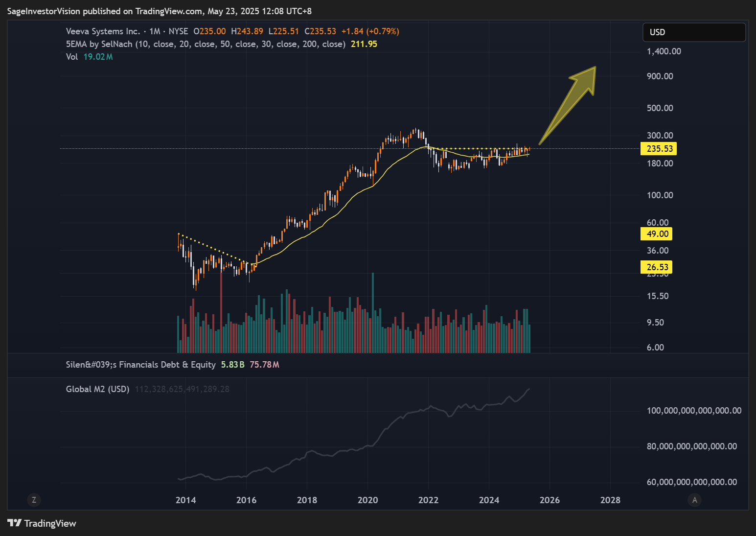Click the 60,000,000,000,000.00 M2 axis label

pyautogui.click(x=692, y=482)
